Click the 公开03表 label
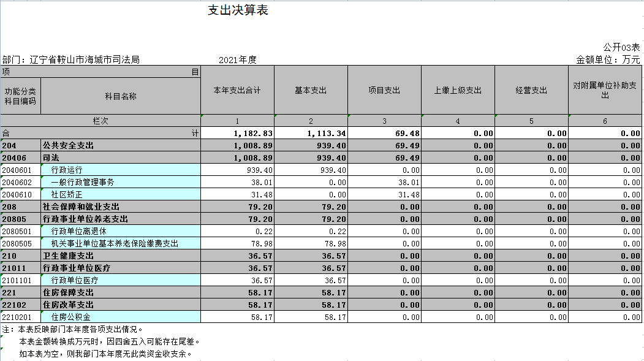644x361 pixels. click(x=621, y=47)
